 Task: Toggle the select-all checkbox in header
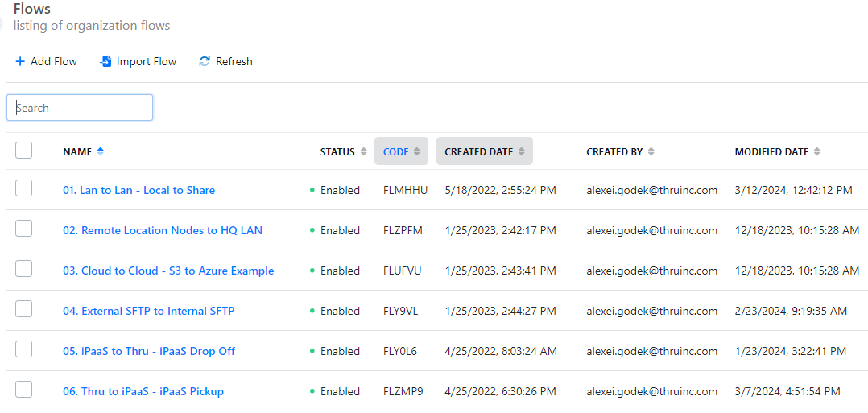click(24, 151)
